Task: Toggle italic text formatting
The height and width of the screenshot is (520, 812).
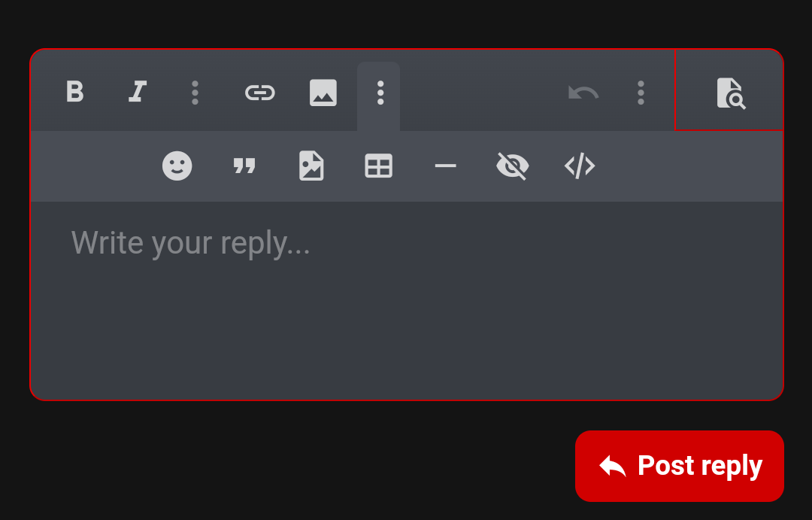Action: pyautogui.click(x=138, y=93)
